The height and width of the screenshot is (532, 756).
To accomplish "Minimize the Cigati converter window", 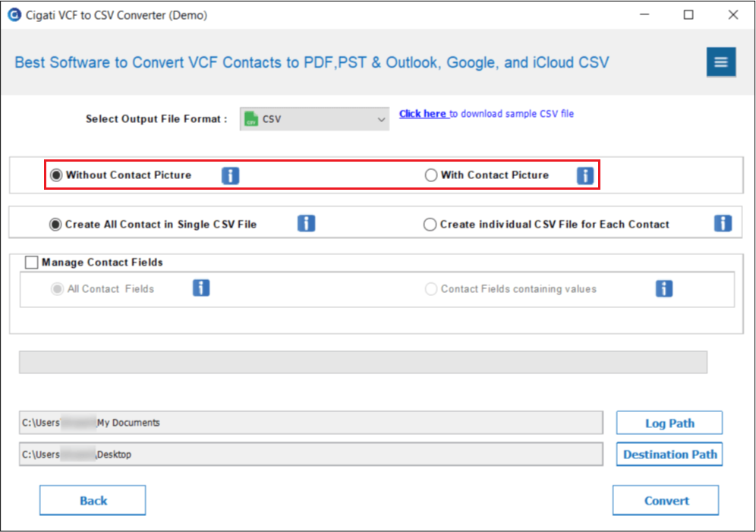I will [644, 15].
